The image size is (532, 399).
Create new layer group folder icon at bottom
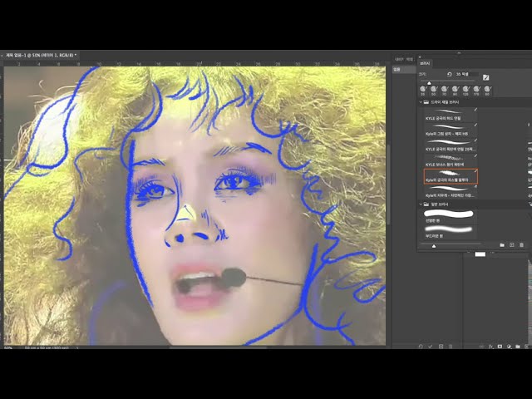(x=518, y=347)
